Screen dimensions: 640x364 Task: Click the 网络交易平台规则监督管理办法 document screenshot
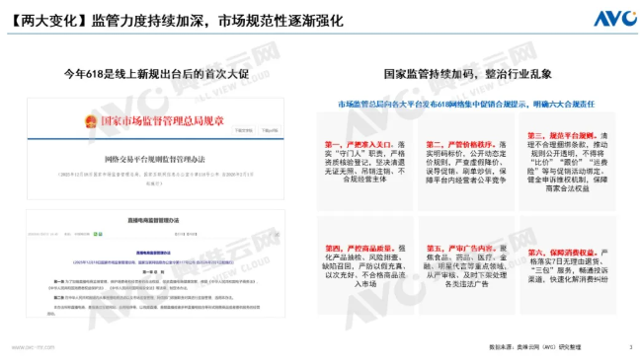click(155, 149)
